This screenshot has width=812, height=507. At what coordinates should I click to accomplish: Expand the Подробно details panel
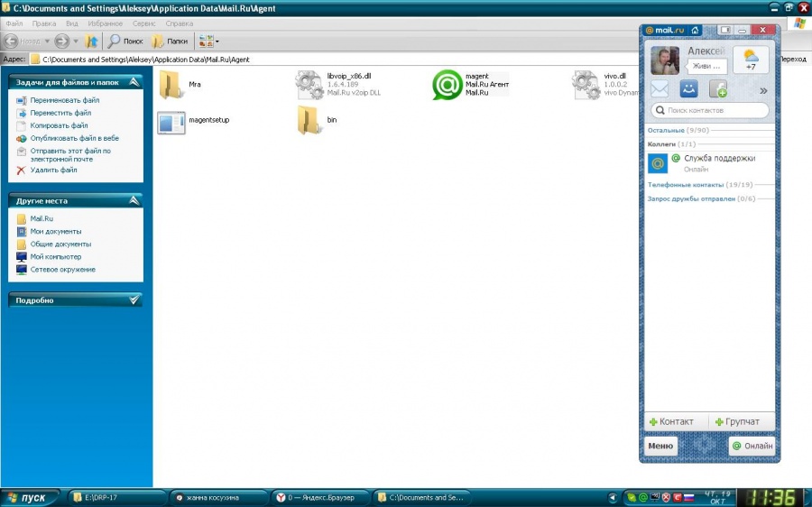134,300
